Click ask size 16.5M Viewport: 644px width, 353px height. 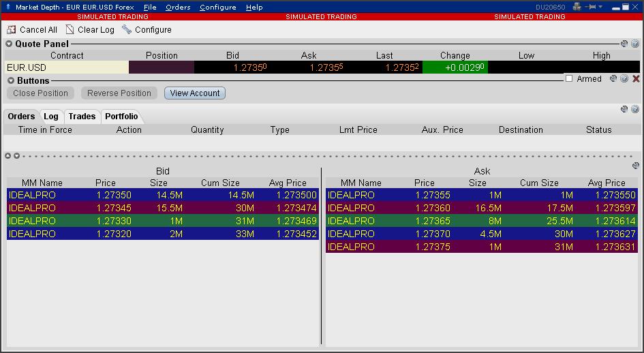[489, 208]
